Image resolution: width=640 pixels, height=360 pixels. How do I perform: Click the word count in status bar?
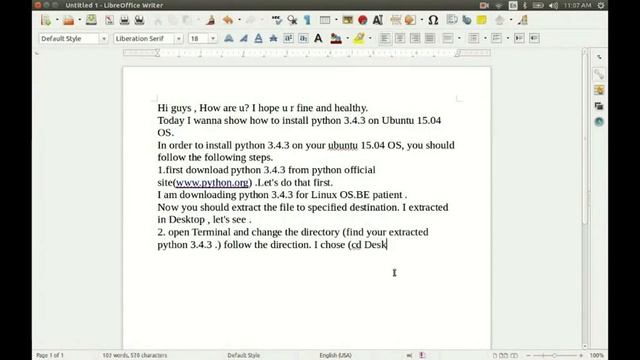click(135, 356)
